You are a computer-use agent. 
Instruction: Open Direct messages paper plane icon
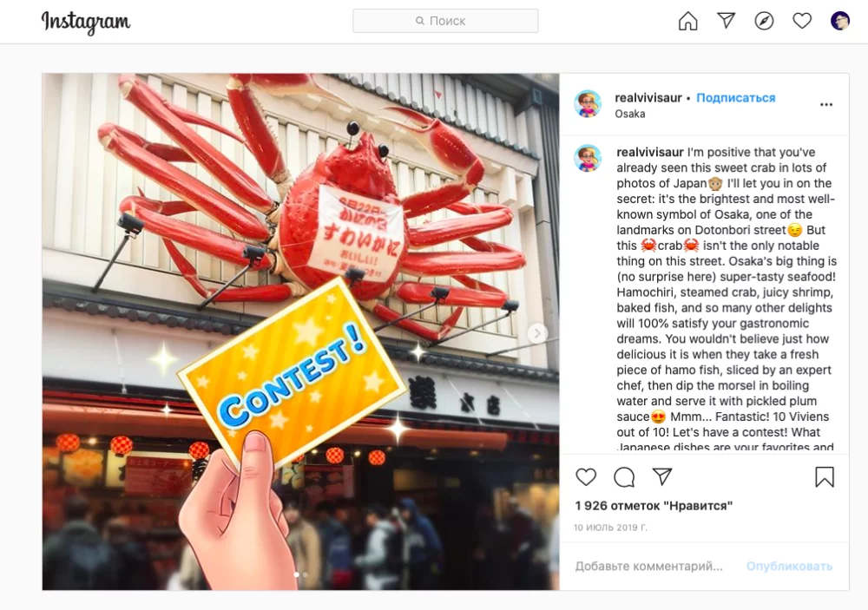pos(727,21)
